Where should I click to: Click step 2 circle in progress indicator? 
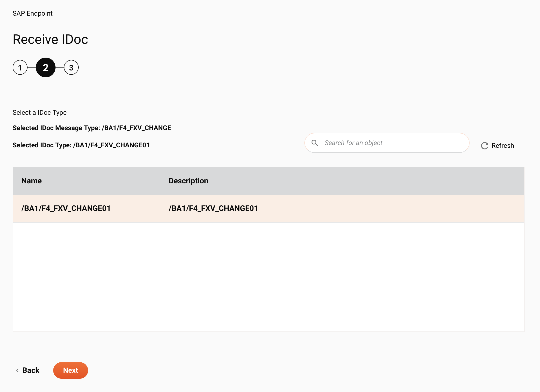[45, 67]
